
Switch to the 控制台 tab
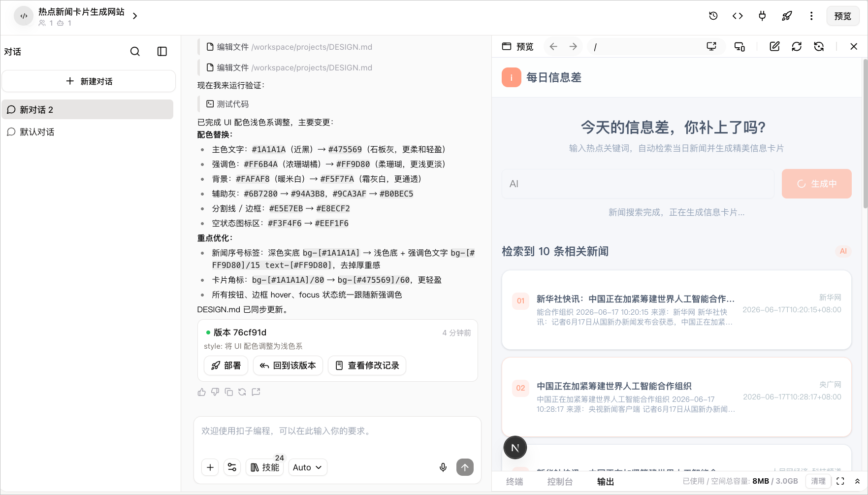(x=560, y=482)
